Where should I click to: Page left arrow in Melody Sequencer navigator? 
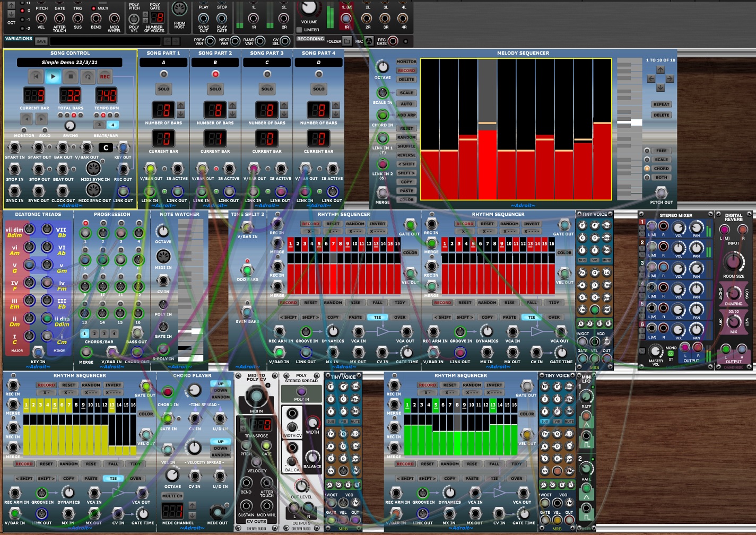[x=651, y=79]
